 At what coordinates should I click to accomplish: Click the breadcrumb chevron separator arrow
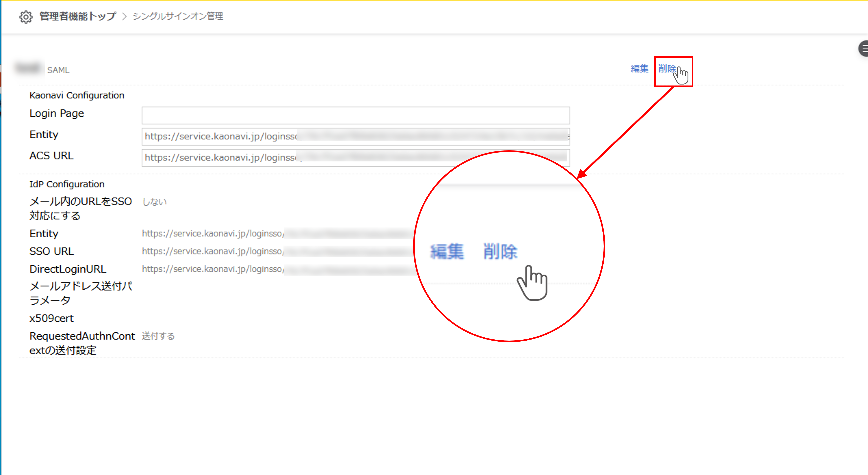(x=124, y=17)
